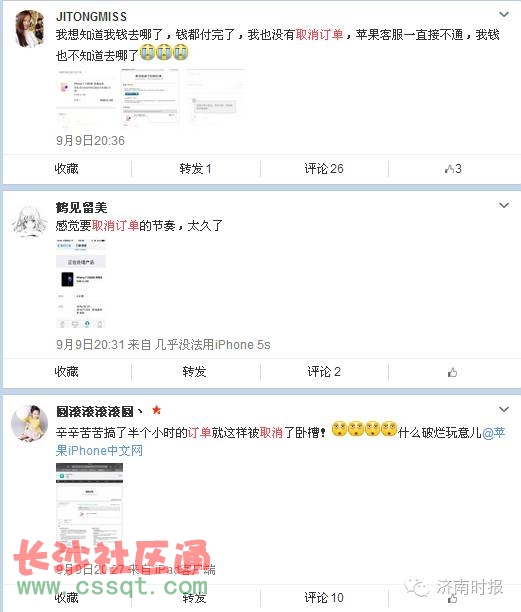This screenshot has height=612, width=521.
Task: Expand dropdown arrow on 鹤见留美 post
Action: [x=504, y=205]
